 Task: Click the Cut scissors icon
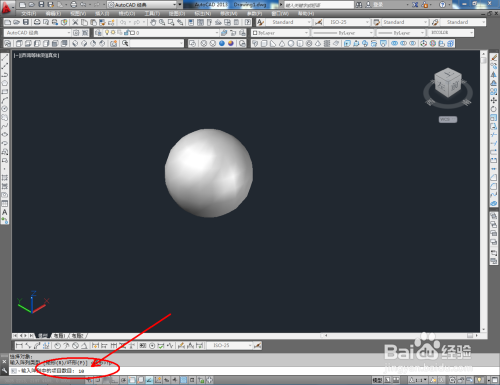point(75,22)
